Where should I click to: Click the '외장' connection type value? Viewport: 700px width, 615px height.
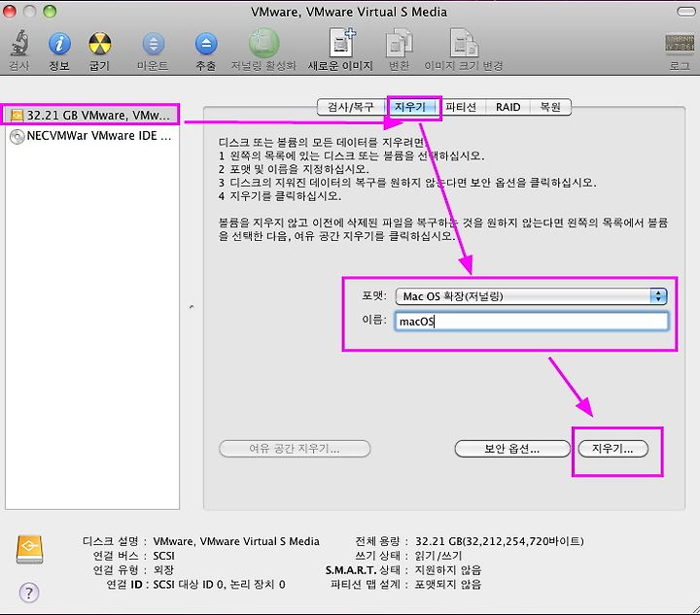(x=163, y=569)
